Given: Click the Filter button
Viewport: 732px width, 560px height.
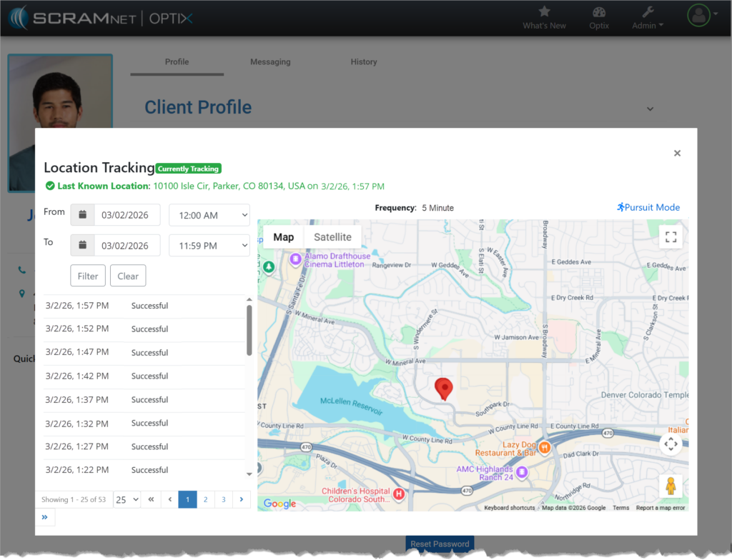Looking at the screenshot, I should (88, 276).
